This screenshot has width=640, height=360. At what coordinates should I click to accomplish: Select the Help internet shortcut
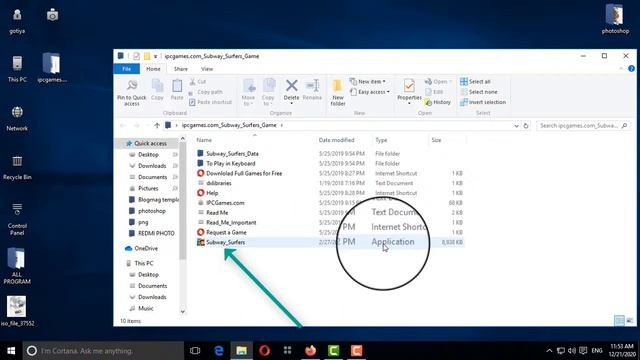click(212, 193)
